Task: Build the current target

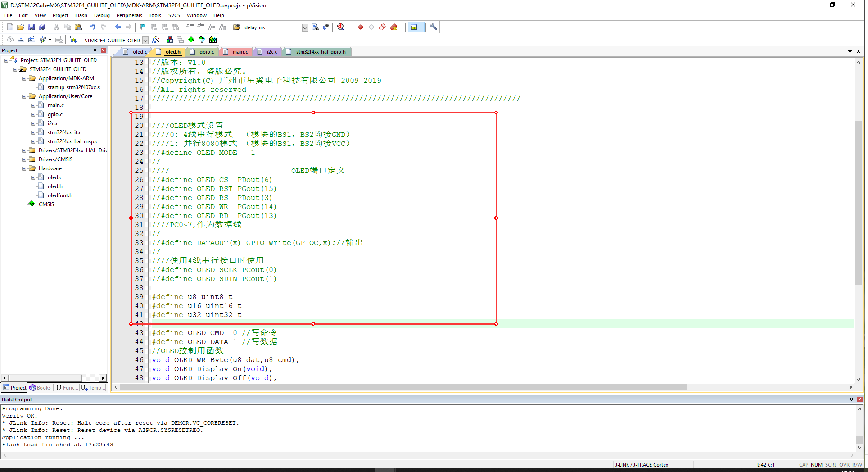Action: (21, 40)
